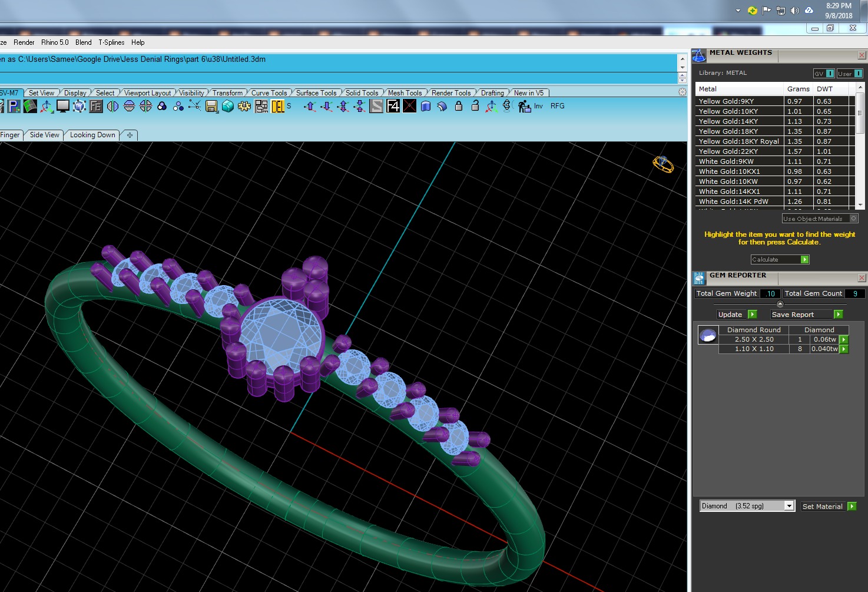Switch to the Mesh Tools tab
Screen dimensions: 868x592
405,93
